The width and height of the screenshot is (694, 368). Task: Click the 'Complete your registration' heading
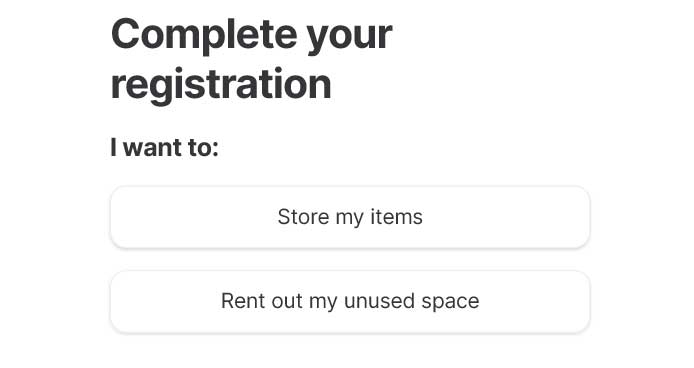click(251, 59)
